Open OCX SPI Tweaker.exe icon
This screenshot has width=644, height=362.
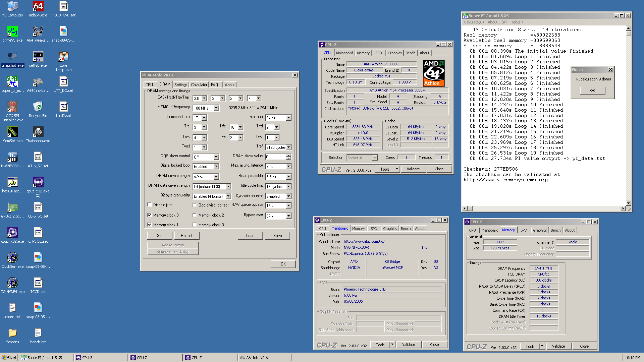(12, 112)
